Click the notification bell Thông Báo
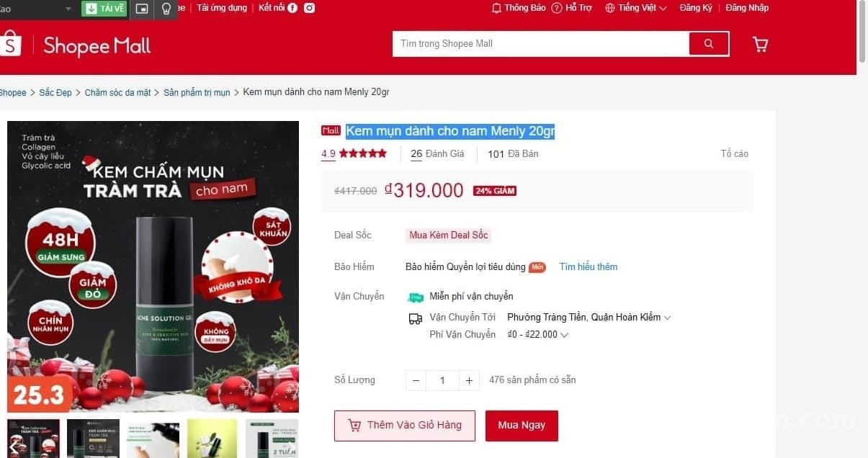The image size is (868, 458). point(519,8)
